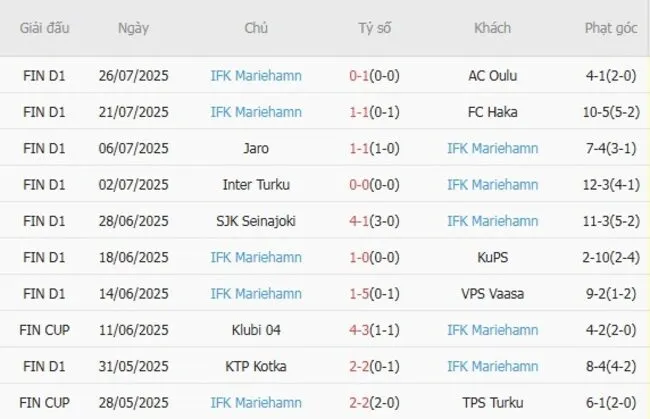Open the TPS Turku team page
The height and width of the screenshot is (419, 650).
click(492, 402)
